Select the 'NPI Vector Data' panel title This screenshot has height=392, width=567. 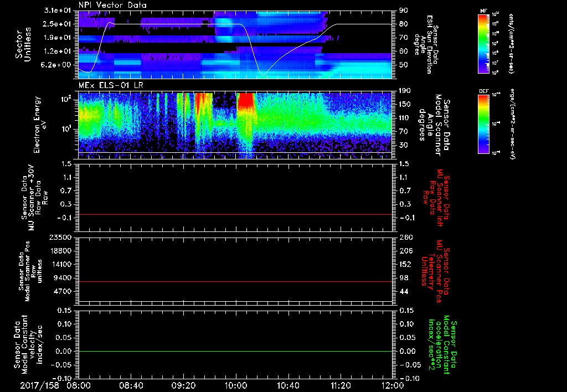(x=112, y=5)
